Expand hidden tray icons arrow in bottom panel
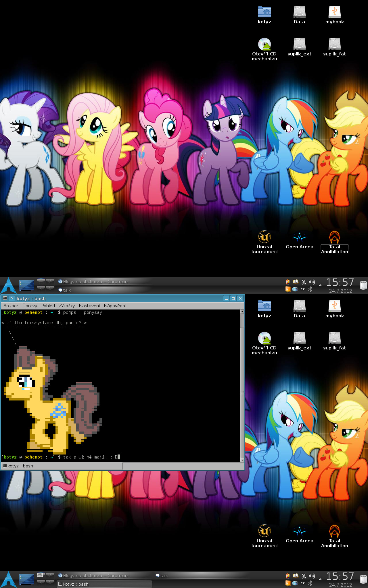368x588 pixels. point(320,579)
